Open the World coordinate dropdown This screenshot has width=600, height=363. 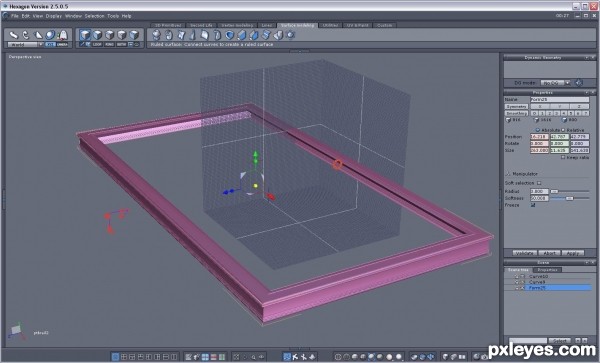point(26,45)
